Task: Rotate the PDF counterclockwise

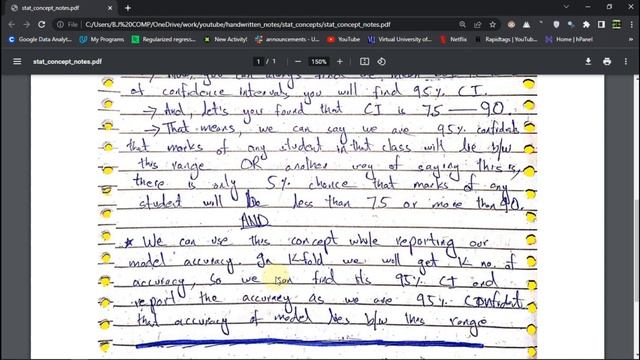Action: pyautogui.click(x=381, y=61)
